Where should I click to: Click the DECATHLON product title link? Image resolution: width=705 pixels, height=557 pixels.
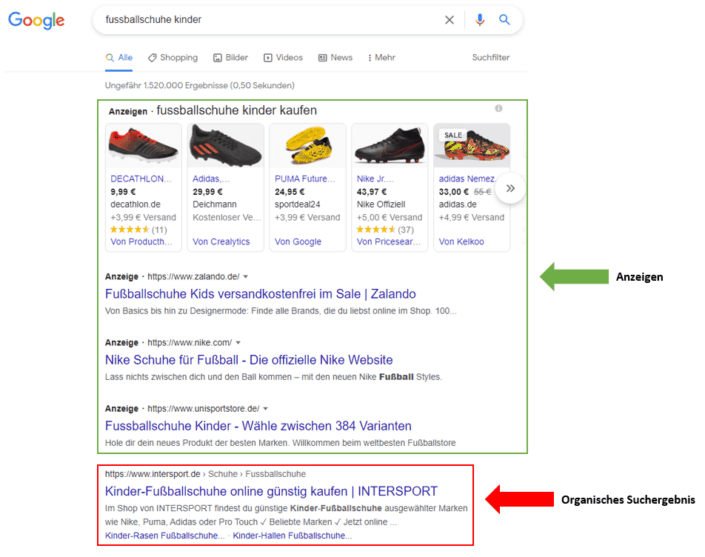141,179
